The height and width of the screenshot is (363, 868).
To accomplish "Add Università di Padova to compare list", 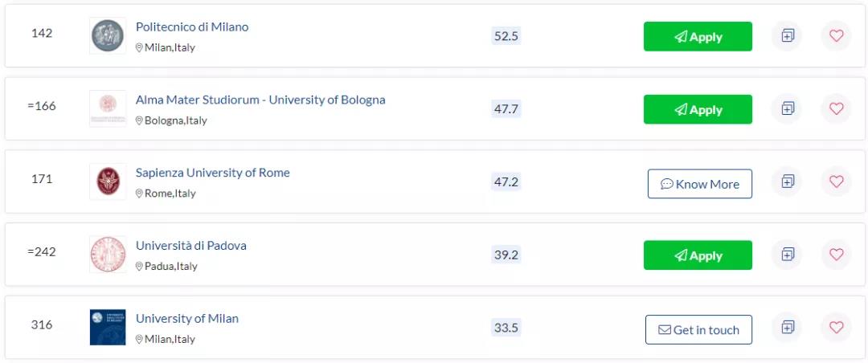I will [x=787, y=255].
